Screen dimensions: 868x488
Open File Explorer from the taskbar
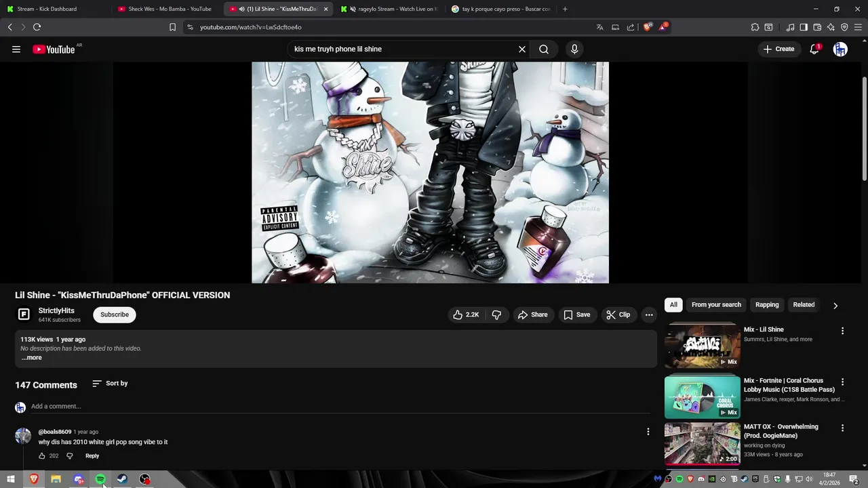56,479
